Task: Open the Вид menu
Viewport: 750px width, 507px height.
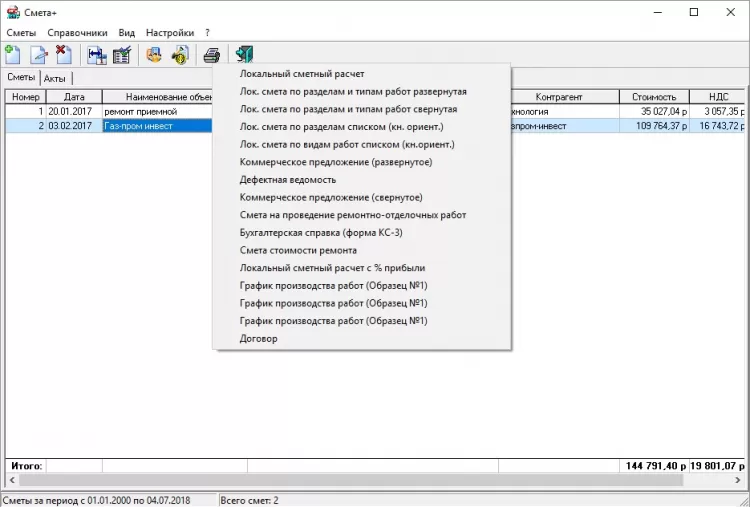Action: click(127, 33)
